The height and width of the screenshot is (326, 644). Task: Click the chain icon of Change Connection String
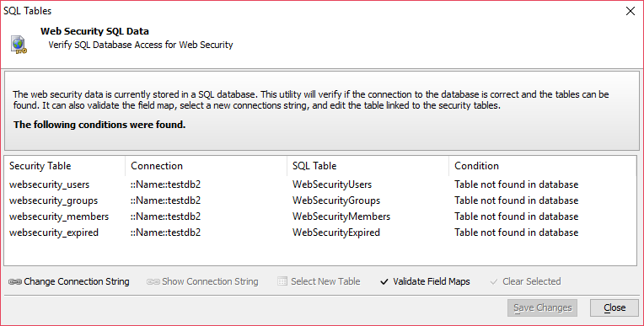click(x=15, y=281)
